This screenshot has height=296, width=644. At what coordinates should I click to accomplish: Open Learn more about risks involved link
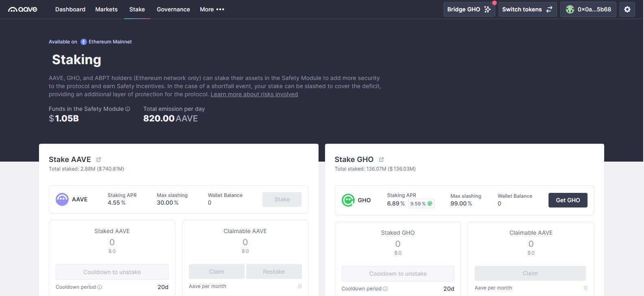(254, 94)
